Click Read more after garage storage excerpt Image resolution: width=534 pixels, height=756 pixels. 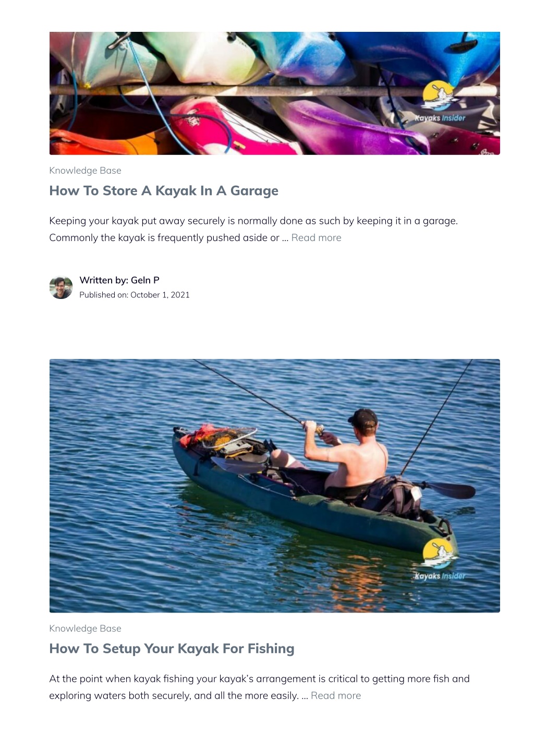pos(316,238)
